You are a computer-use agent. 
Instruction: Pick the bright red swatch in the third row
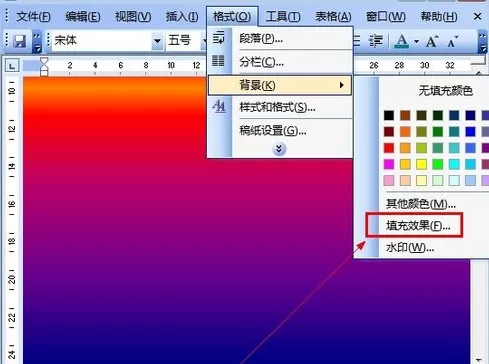tap(389, 148)
